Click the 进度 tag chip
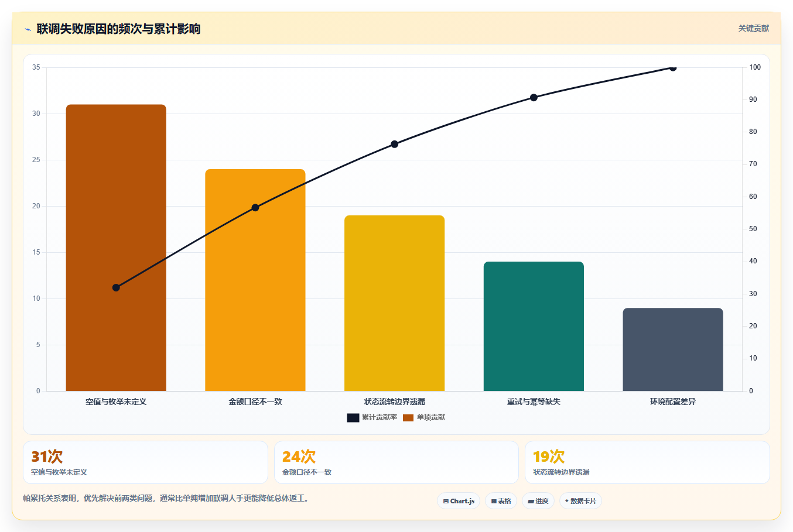Screen dimensions: 793x532 point(538,501)
